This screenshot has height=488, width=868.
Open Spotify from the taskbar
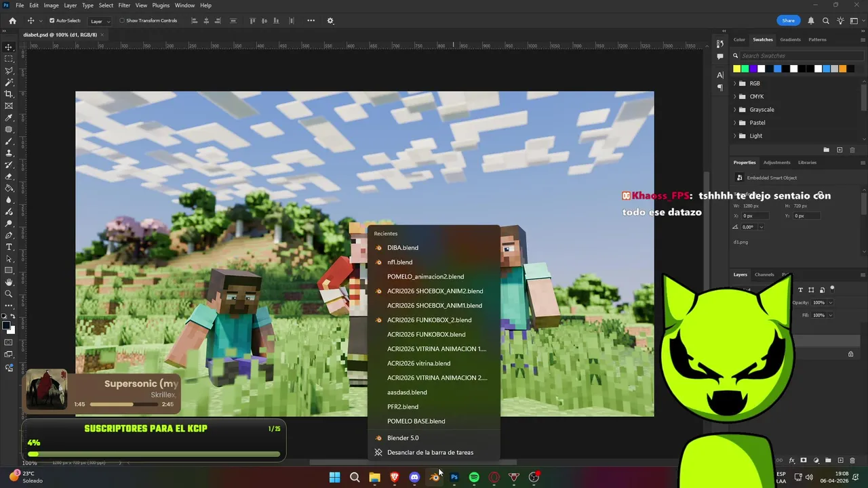click(474, 477)
